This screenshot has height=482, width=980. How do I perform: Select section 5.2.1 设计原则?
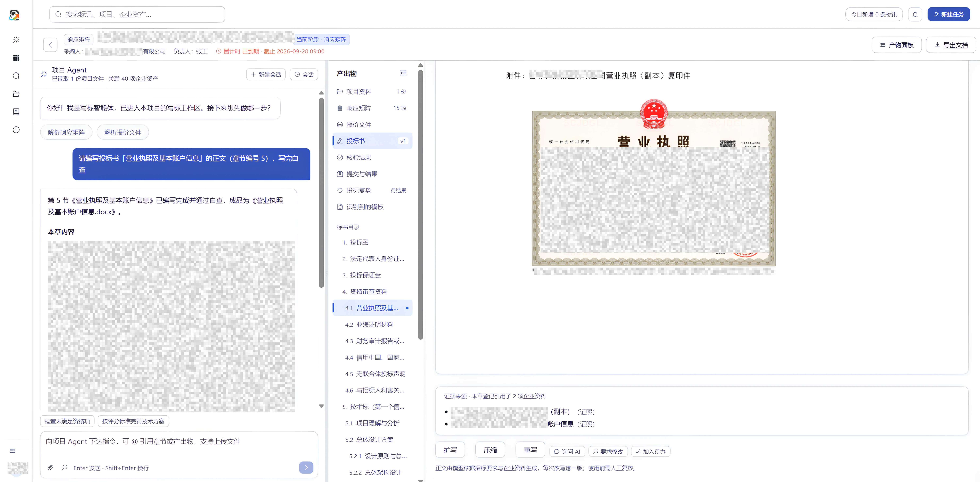[372, 456]
